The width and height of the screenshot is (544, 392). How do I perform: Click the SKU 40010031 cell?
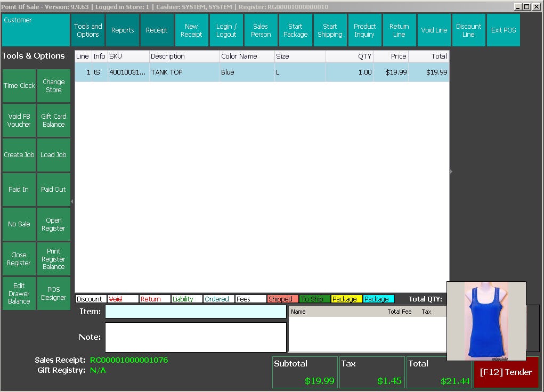[x=128, y=72]
